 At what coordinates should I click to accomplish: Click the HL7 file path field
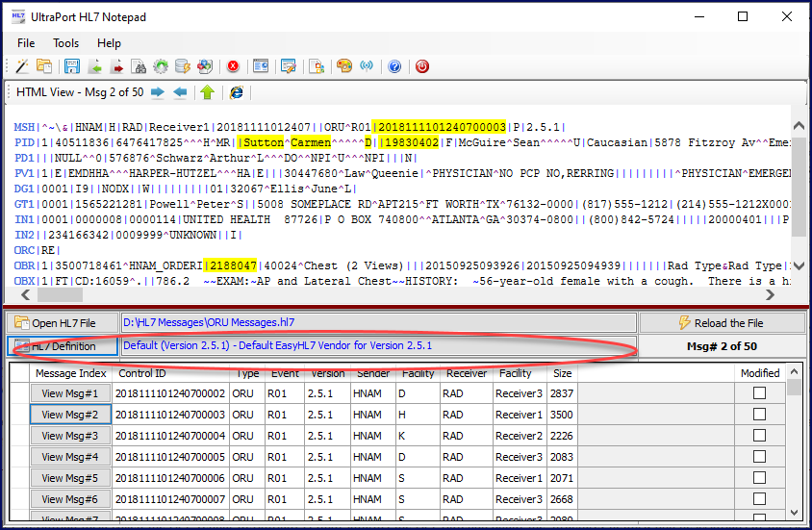click(x=378, y=322)
